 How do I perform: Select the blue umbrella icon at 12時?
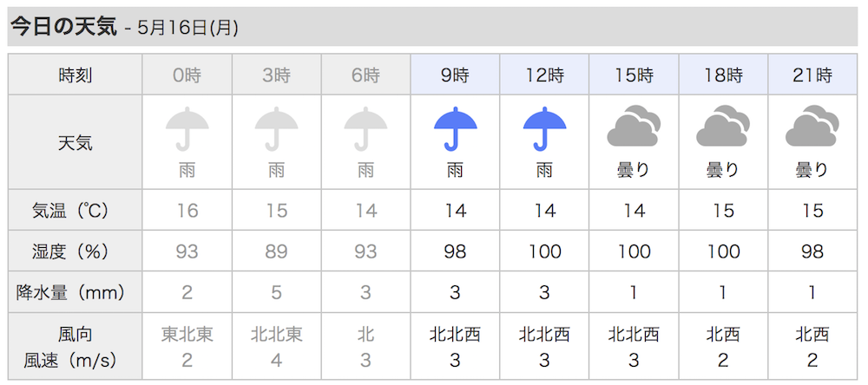544,129
